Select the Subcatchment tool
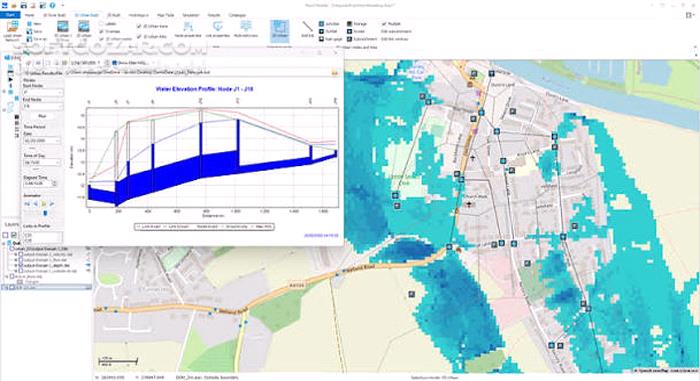The height and width of the screenshot is (381, 700). click(362, 39)
